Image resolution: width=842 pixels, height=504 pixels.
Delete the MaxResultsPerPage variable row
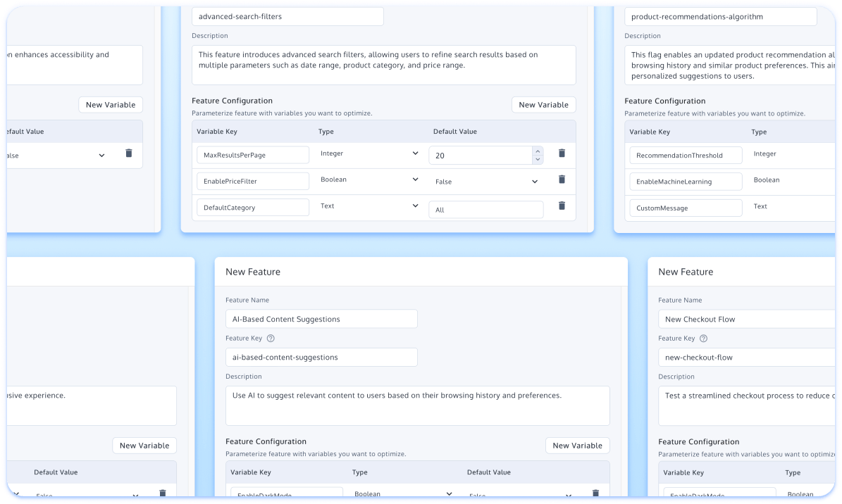562,153
